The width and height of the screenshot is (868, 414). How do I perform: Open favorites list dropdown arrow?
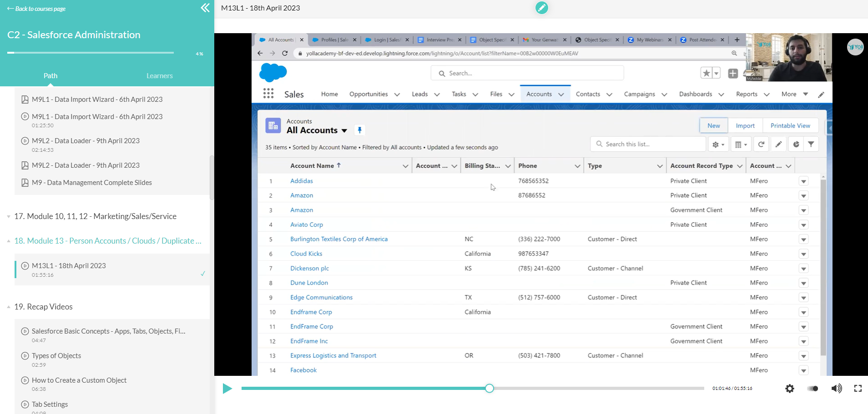tap(716, 73)
